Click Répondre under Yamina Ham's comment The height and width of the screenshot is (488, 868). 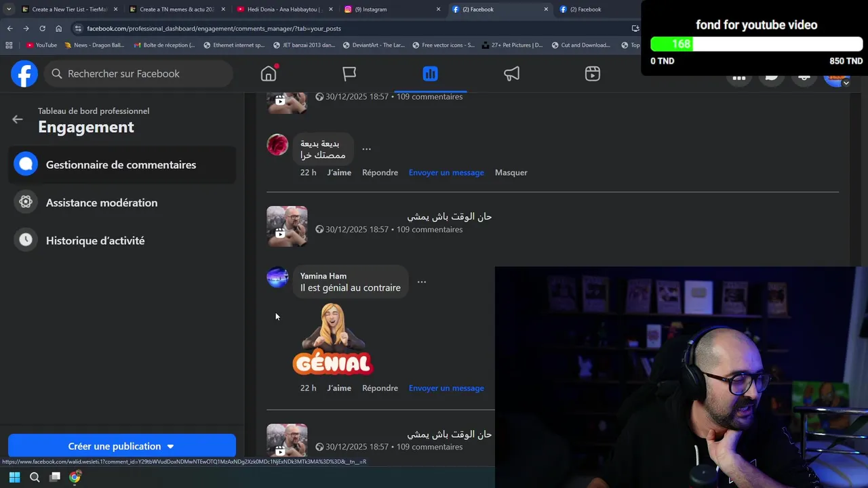pos(380,388)
